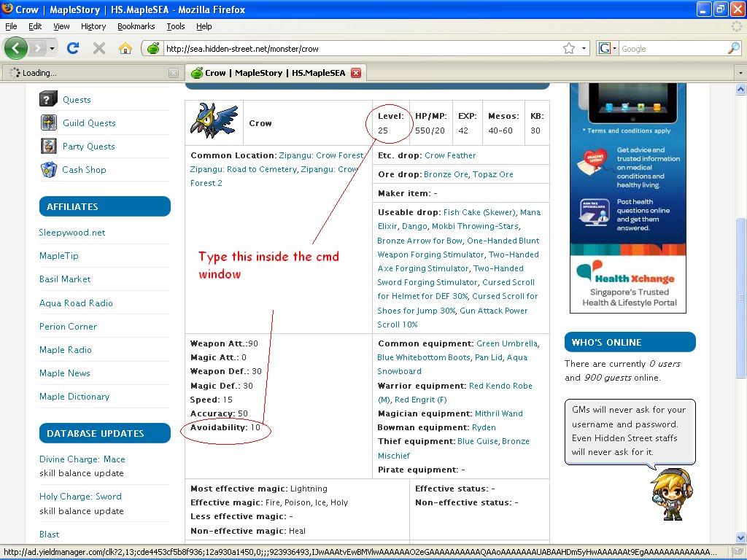
Task: Click the Stop loading X icon
Action: pos(99,48)
